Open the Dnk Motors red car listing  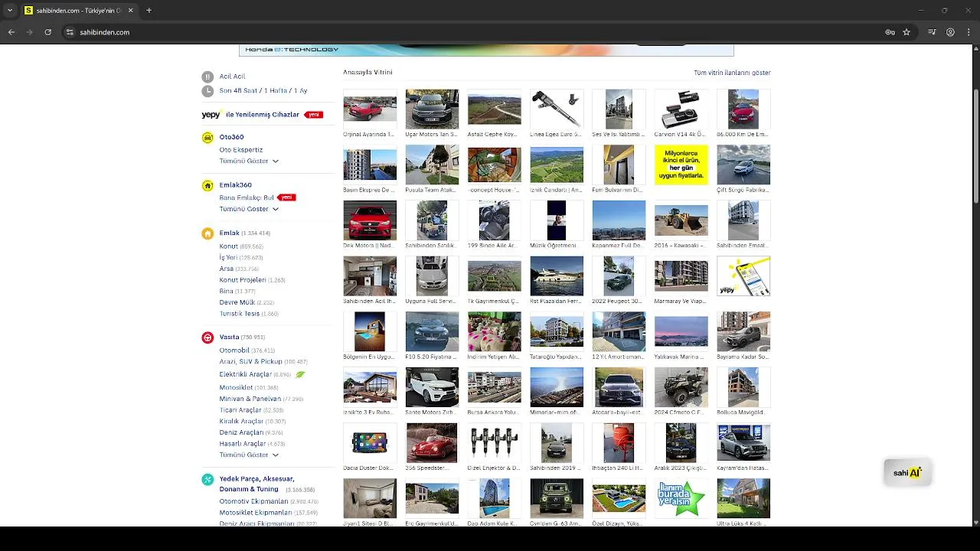(x=370, y=220)
